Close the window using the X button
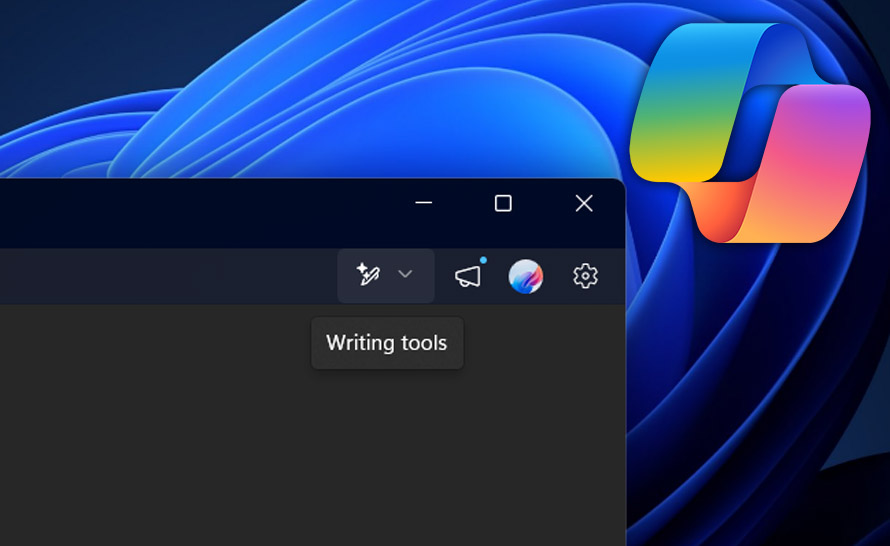The width and height of the screenshot is (890, 546). 584,203
